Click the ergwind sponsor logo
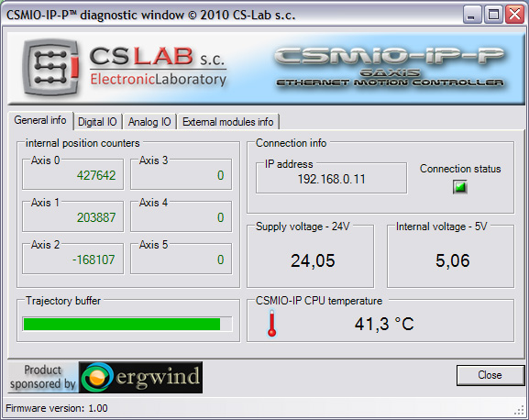 click(140, 378)
